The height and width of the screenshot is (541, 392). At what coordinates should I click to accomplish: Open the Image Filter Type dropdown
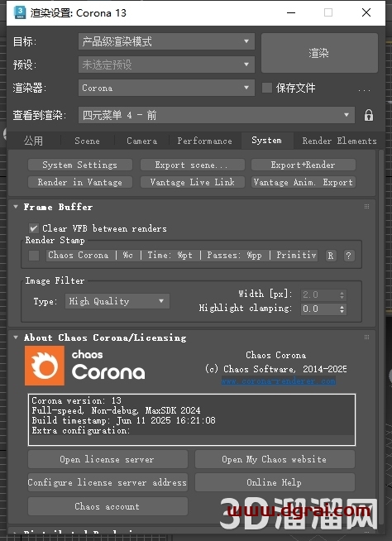tap(117, 301)
